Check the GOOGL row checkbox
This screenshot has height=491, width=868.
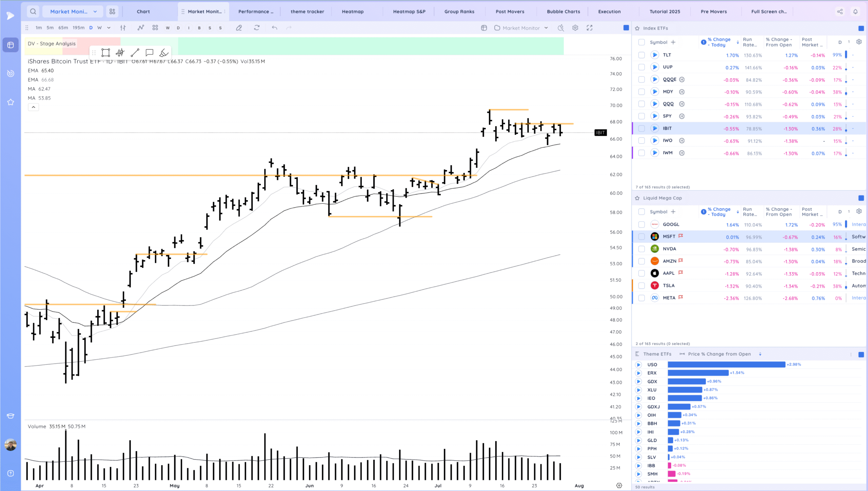click(641, 224)
